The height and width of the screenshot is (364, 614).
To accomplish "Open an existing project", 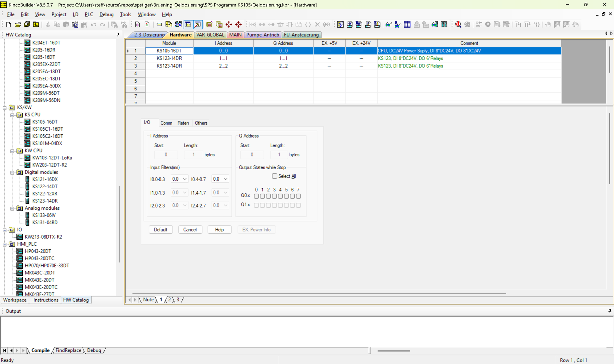I will tap(18, 25).
